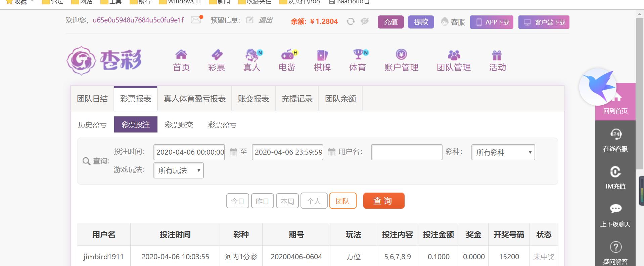Open IM充值 sidebar item
This screenshot has width=644, height=266.
pyautogui.click(x=615, y=178)
